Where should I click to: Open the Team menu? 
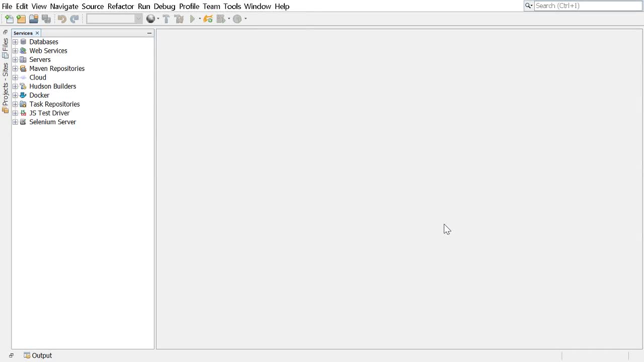[x=211, y=7]
